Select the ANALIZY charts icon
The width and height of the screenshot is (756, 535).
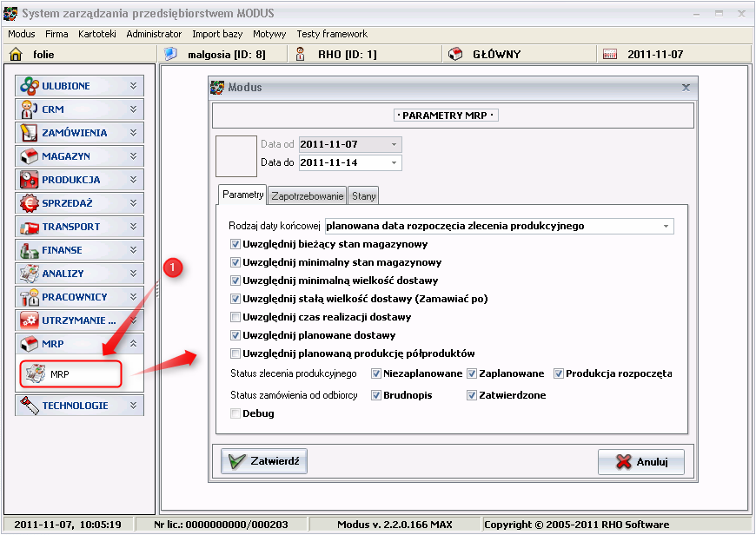click(x=28, y=274)
